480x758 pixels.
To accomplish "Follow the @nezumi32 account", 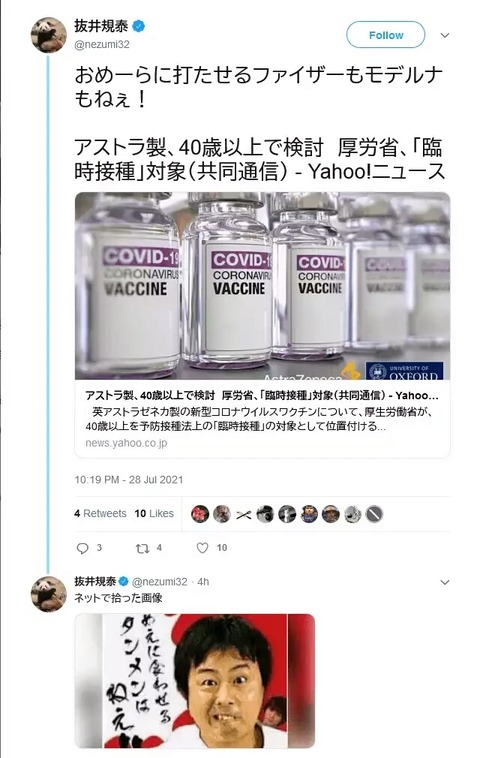I will pos(386,35).
